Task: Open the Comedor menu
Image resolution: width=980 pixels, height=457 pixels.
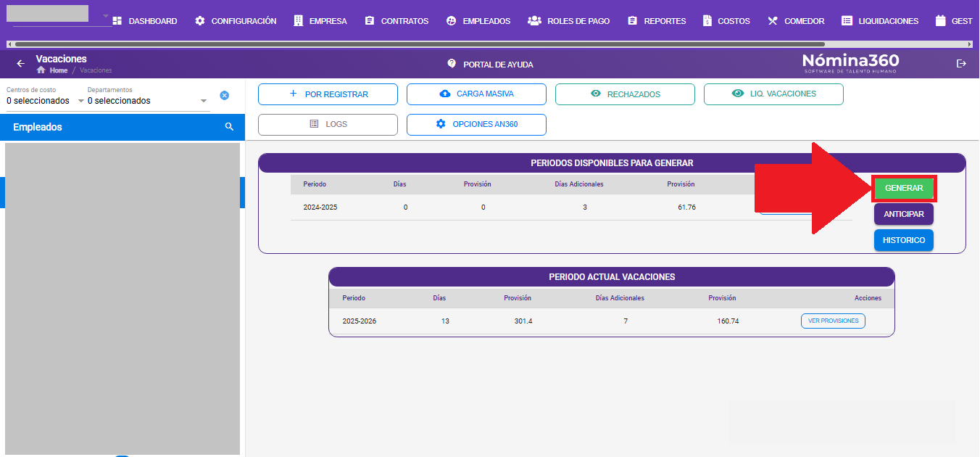Action: [x=796, y=21]
